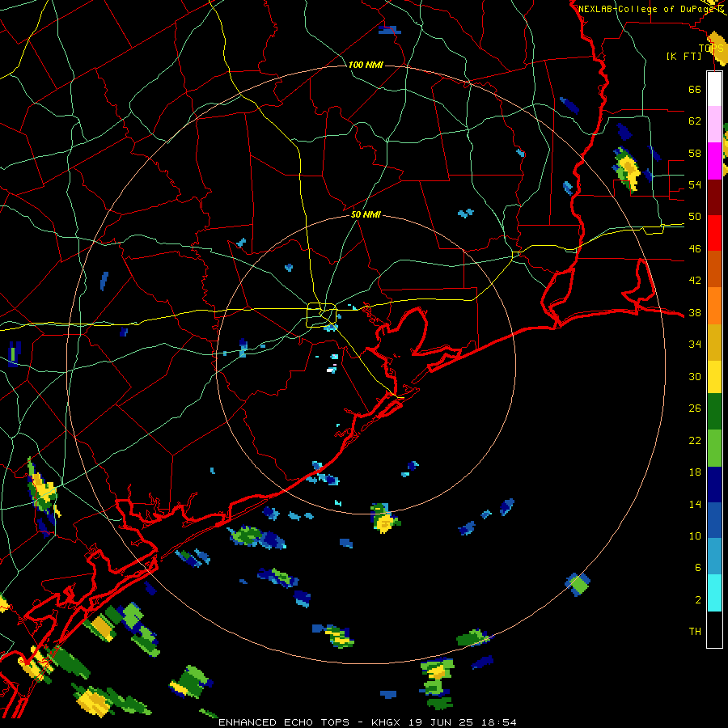Click the "6" value on the legend
728x728 pixels.
[x=698, y=568]
